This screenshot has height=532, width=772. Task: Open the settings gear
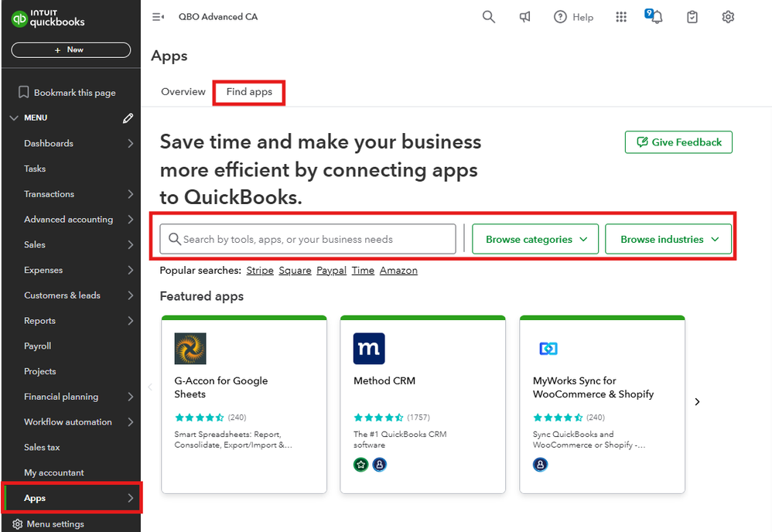pos(727,16)
